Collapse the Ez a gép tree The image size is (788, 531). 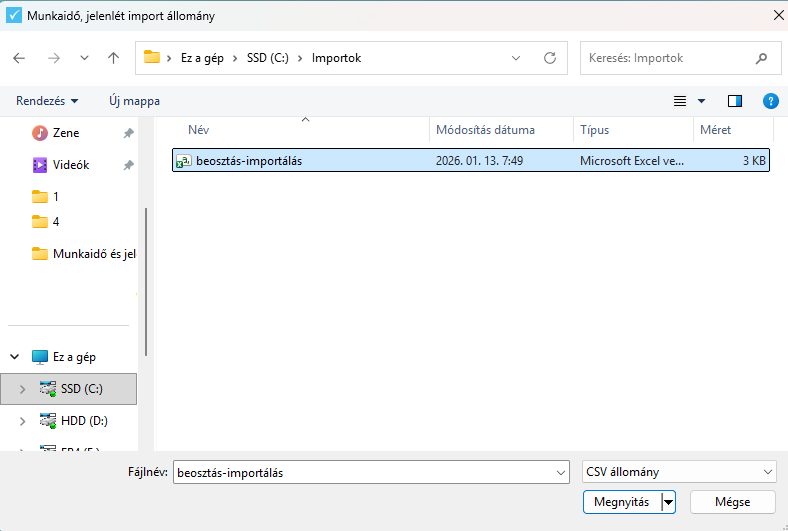[x=14, y=357]
